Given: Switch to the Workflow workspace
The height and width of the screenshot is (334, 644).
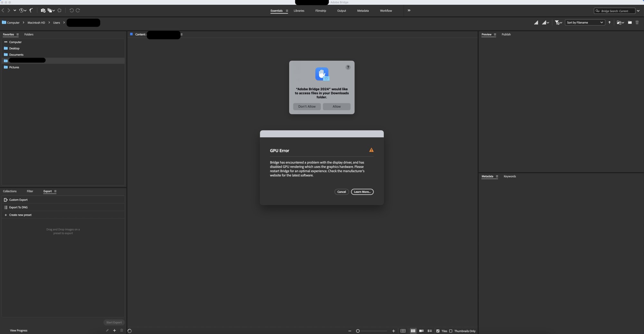Looking at the screenshot, I should coord(386,11).
